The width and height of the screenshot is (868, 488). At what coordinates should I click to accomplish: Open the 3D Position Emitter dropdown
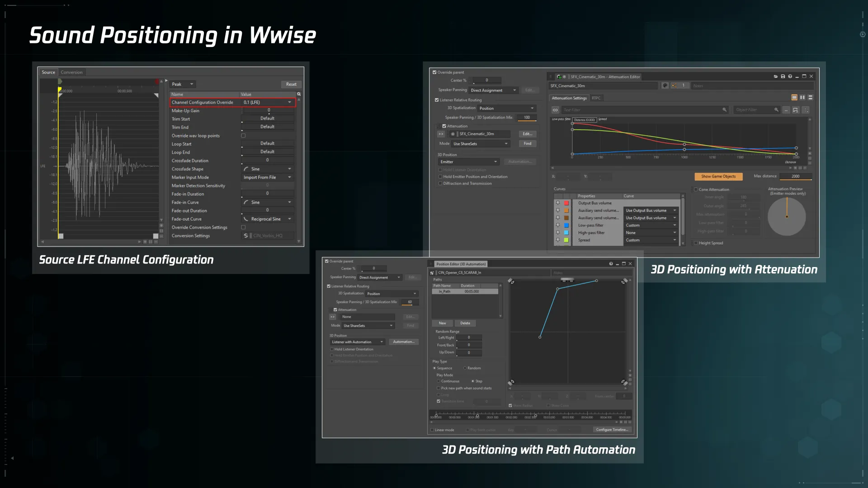(x=469, y=162)
